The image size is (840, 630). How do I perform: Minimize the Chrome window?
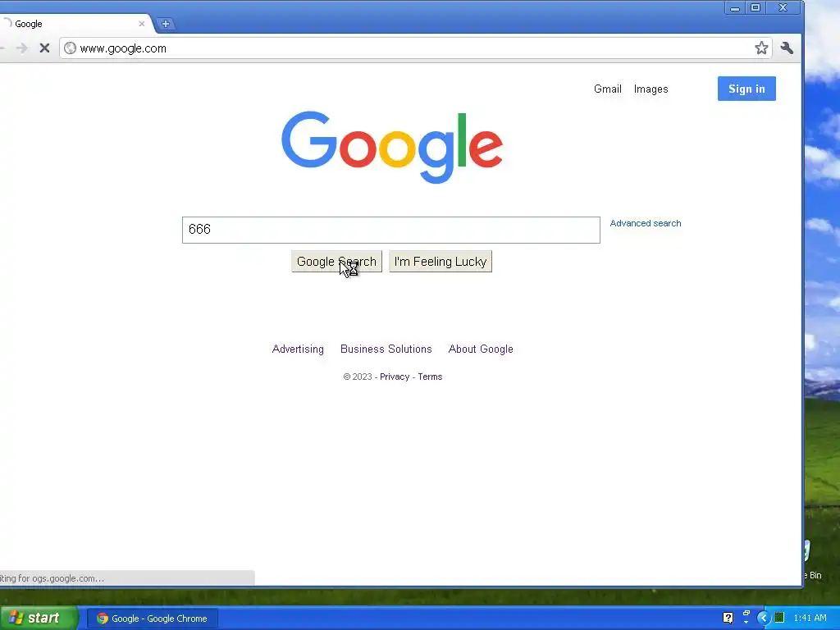point(735,7)
